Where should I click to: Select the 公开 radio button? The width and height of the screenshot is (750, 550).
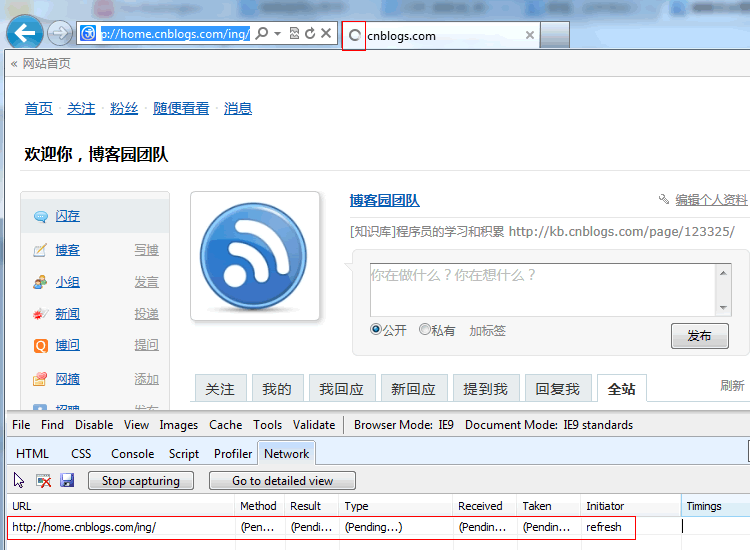[x=376, y=329]
